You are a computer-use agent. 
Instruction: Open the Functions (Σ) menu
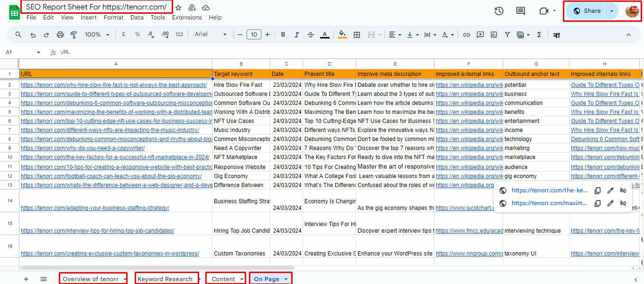click(539, 35)
